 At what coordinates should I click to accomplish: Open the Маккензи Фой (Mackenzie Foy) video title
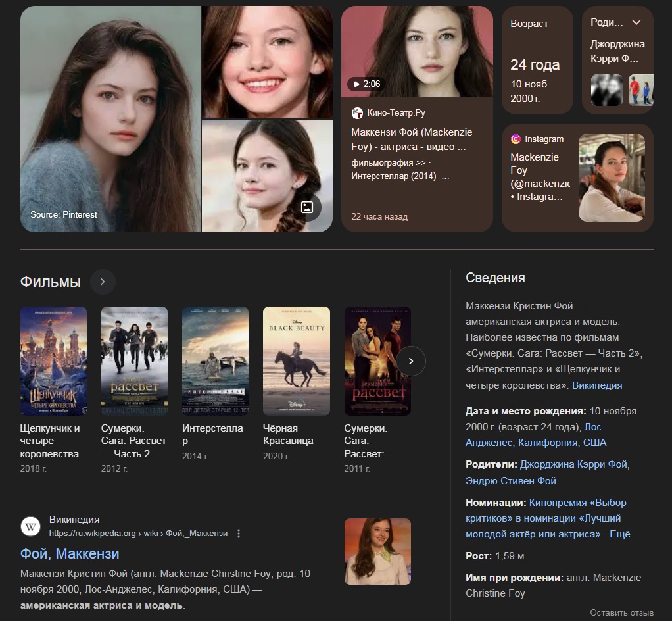click(x=412, y=139)
